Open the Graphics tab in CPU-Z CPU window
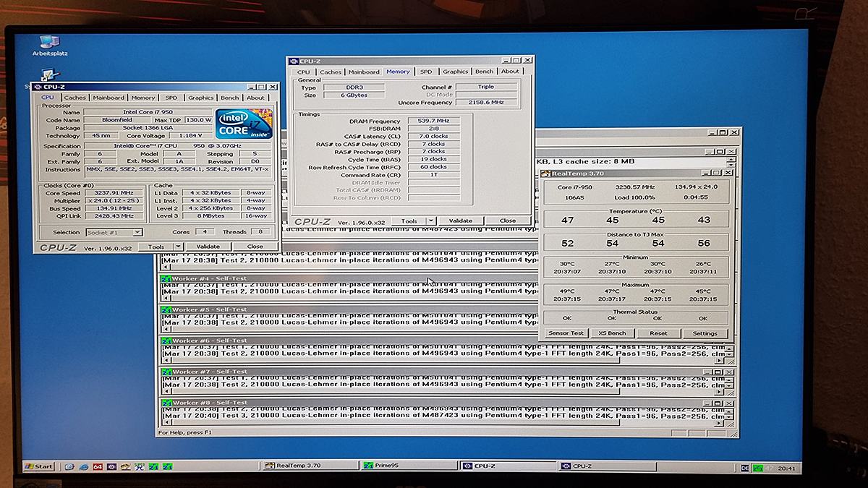This screenshot has height=488, width=868. (x=200, y=98)
